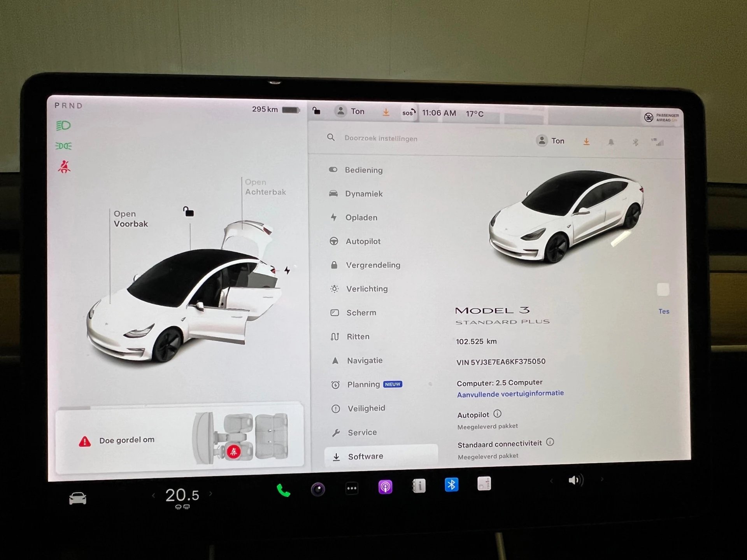Tap the SOS emergency call icon
The image size is (747, 560).
tap(409, 113)
